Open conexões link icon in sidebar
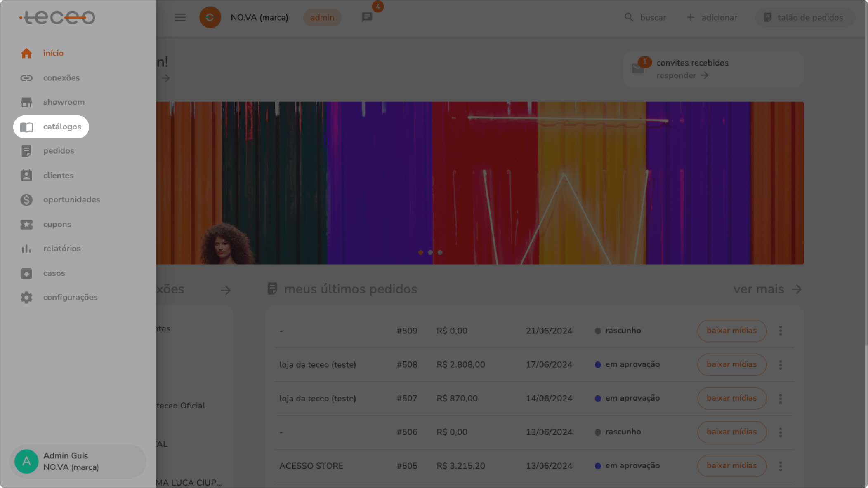The image size is (868, 488). tap(26, 78)
